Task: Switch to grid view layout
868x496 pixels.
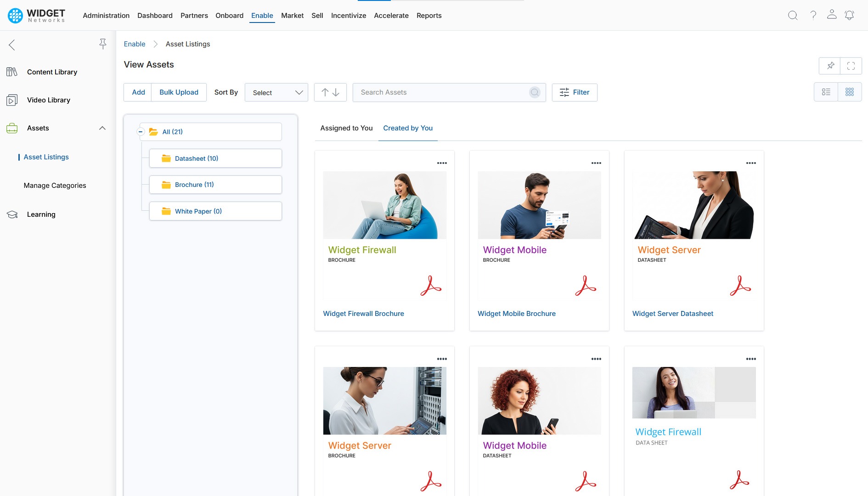Action: 850,92
